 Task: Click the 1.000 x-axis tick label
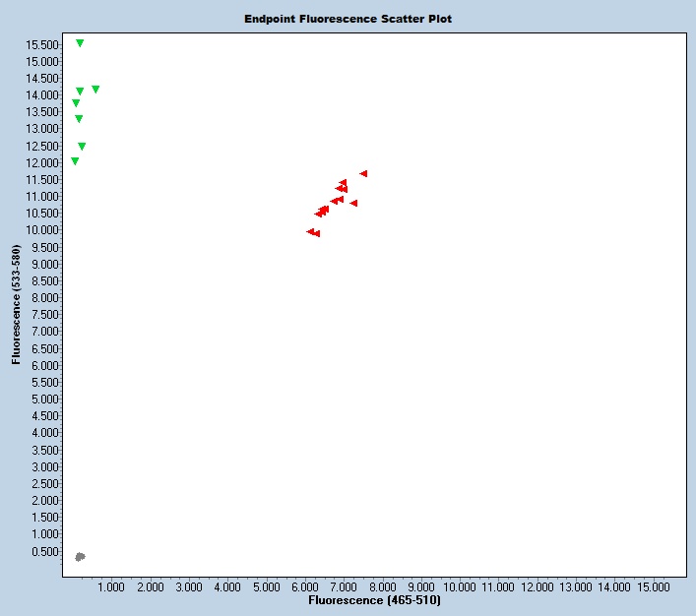(110, 586)
